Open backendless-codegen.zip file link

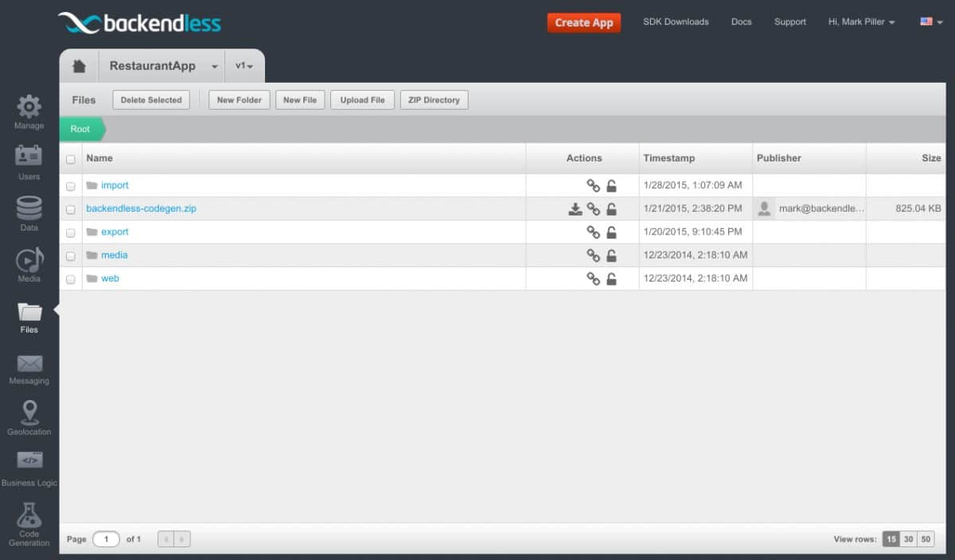tap(141, 208)
